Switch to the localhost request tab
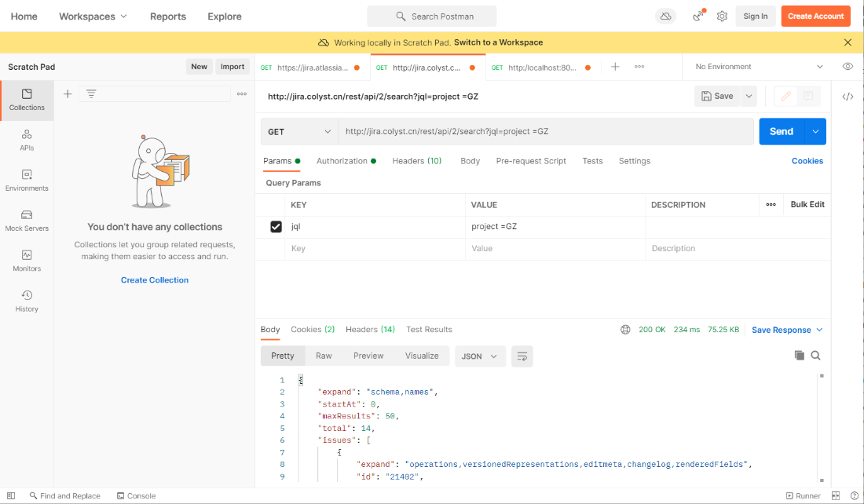The height and width of the screenshot is (504, 864). click(x=543, y=68)
